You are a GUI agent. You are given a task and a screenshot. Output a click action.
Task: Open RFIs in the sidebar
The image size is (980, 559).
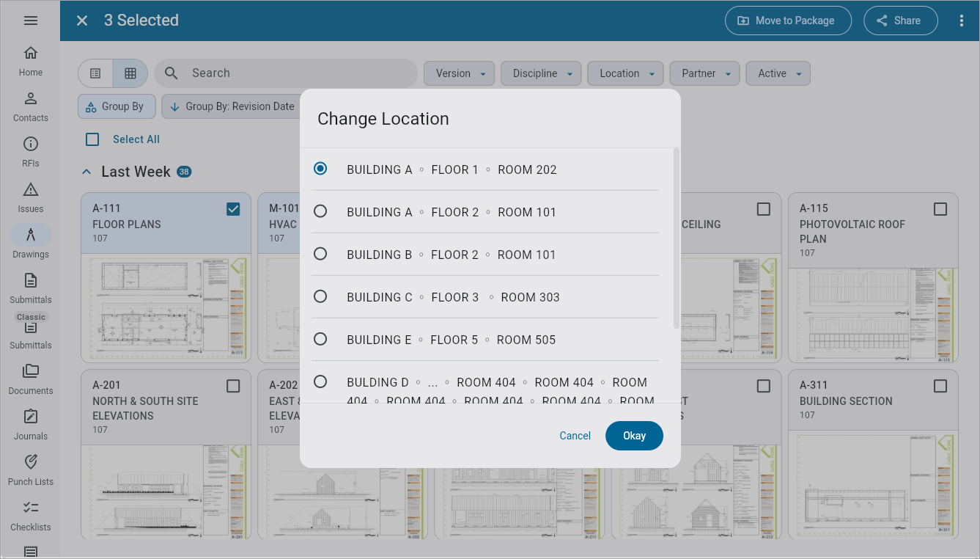tap(31, 152)
